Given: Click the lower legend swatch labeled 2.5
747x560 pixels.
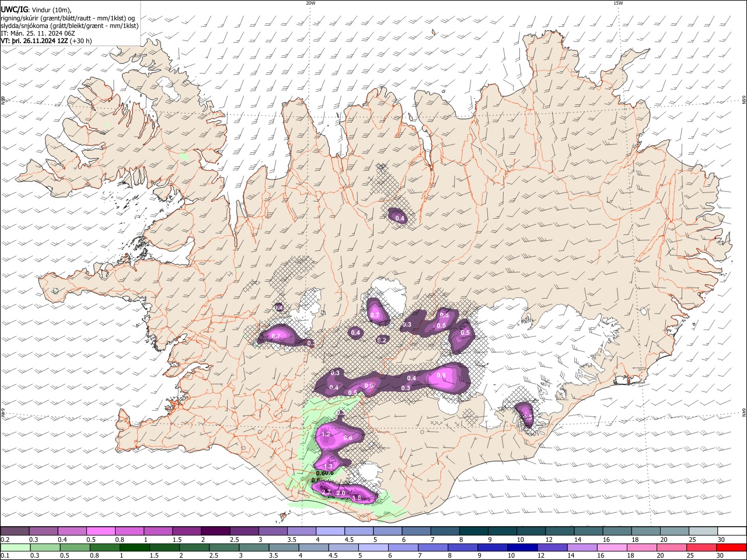Looking at the screenshot, I should [x=224, y=547].
